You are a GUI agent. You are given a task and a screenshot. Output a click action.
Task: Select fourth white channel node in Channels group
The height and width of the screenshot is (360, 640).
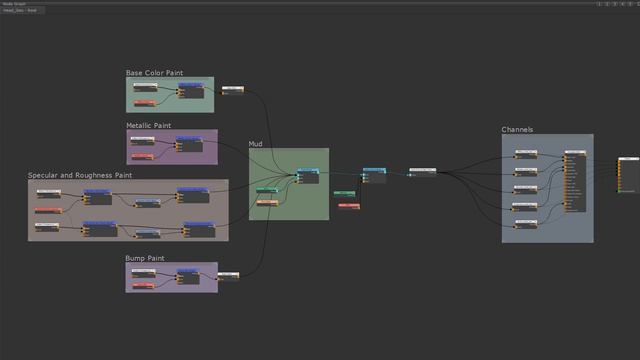coord(524,207)
